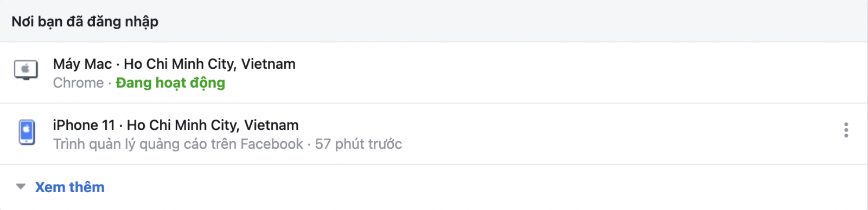
Task: Click the Đang hoạt động status text
Action: [170, 83]
